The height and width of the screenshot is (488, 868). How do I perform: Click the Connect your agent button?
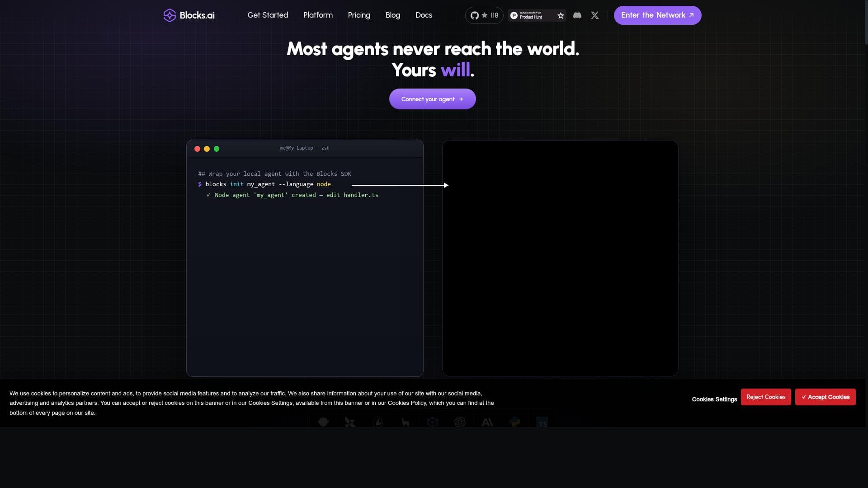tap(432, 99)
